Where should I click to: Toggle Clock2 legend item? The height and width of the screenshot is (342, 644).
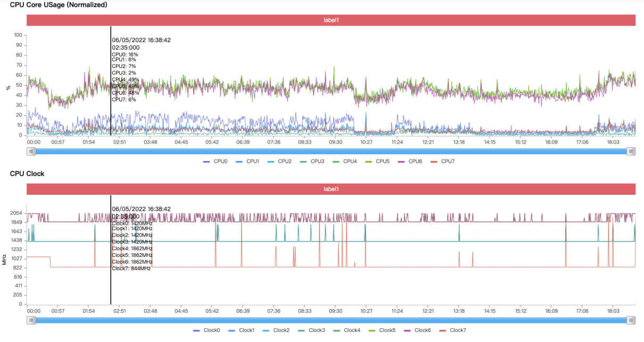pos(276,330)
